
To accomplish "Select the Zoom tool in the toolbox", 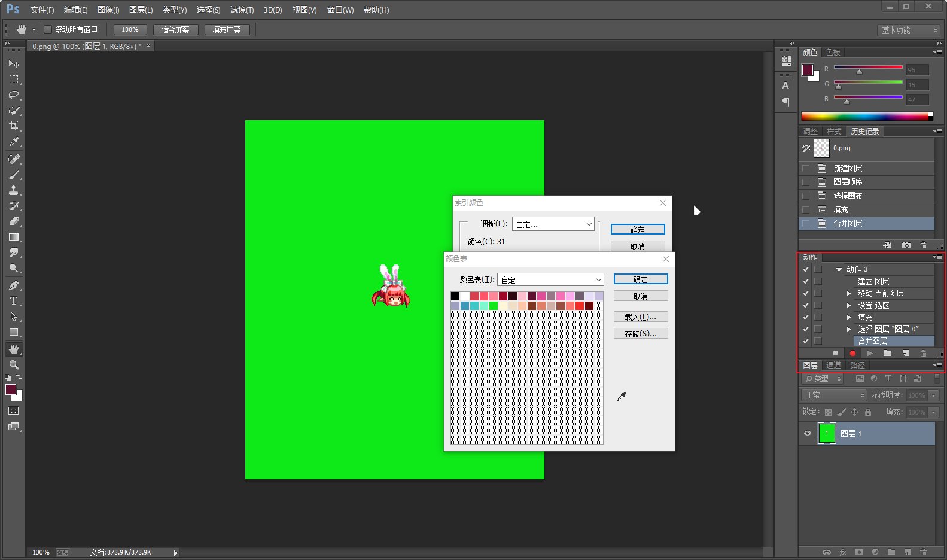I will tap(14, 364).
